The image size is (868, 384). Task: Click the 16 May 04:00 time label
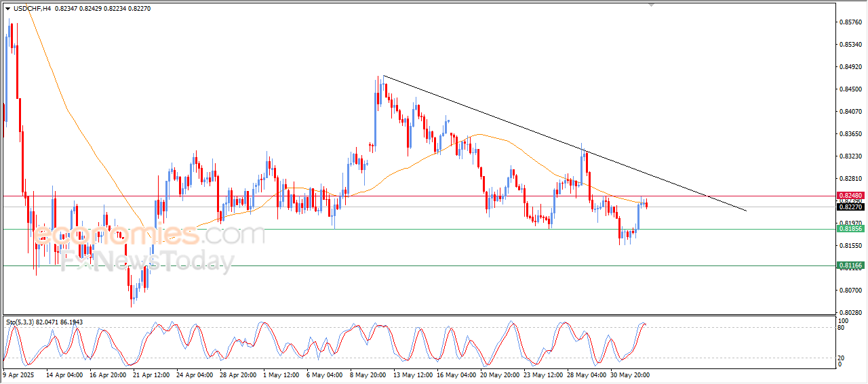point(455,374)
